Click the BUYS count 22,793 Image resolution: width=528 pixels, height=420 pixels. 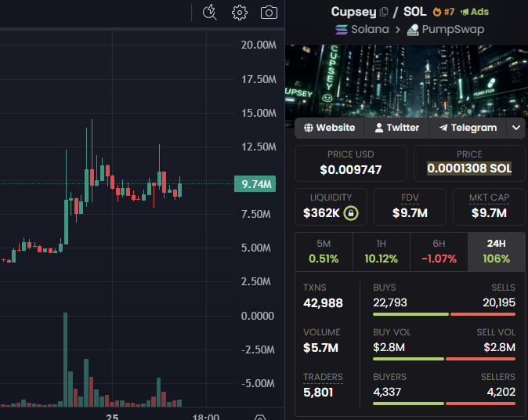[x=390, y=302]
